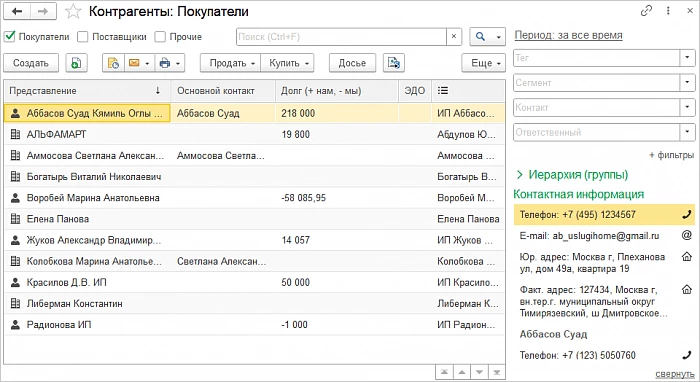Select the Либерман Константин row
This screenshot has height=382, width=700.
point(254,303)
